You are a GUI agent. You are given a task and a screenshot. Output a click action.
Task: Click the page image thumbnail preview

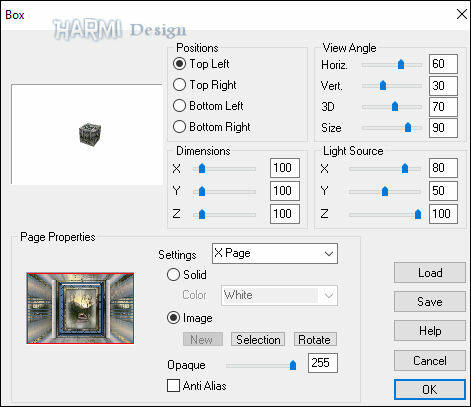(x=80, y=308)
